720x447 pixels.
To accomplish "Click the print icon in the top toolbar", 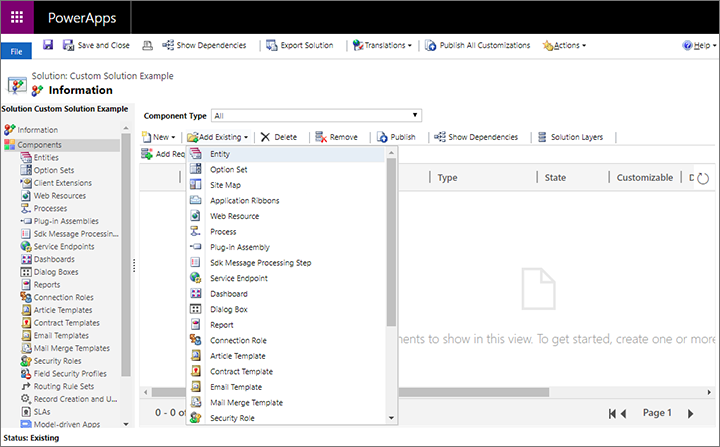I will tap(147, 45).
